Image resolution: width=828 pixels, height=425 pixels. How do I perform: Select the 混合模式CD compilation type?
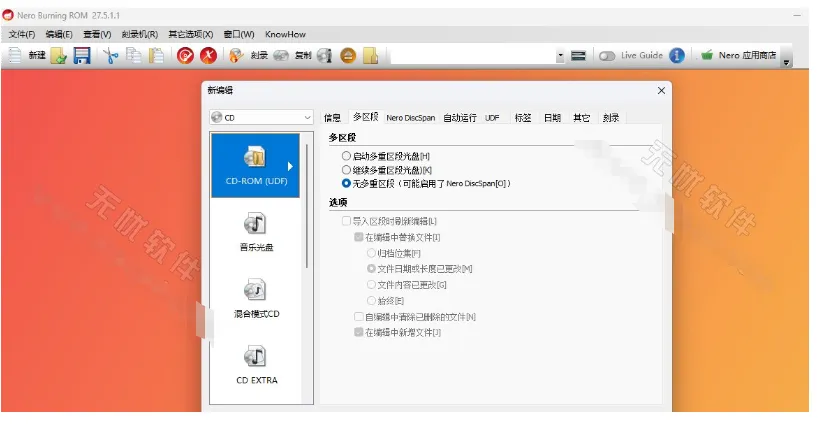256,298
